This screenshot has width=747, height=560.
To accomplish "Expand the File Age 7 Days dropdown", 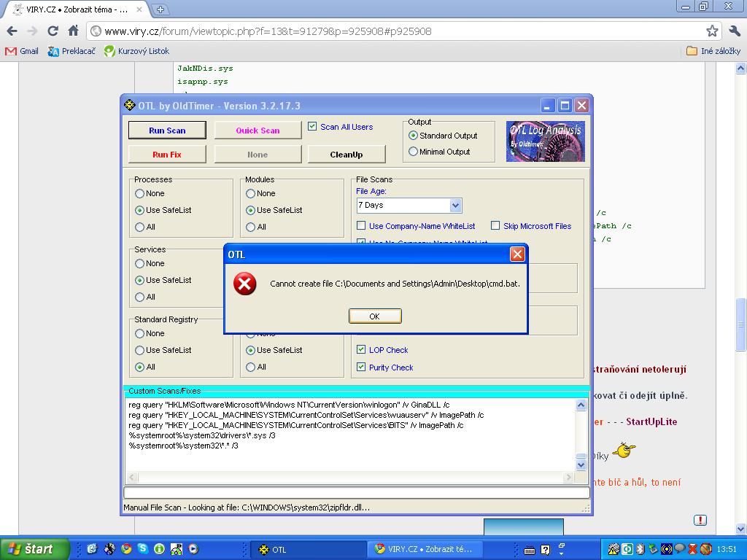I will pos(455,206).
